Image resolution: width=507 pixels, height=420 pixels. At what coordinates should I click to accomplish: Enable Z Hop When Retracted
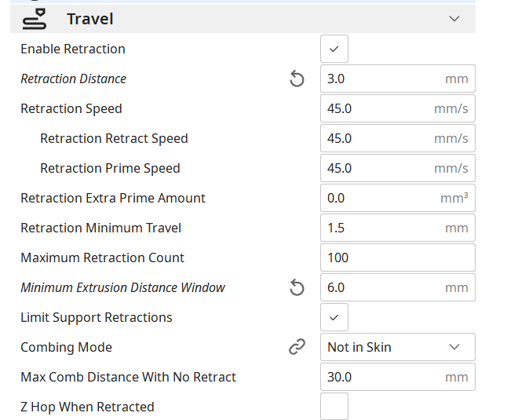coord(334,407)
